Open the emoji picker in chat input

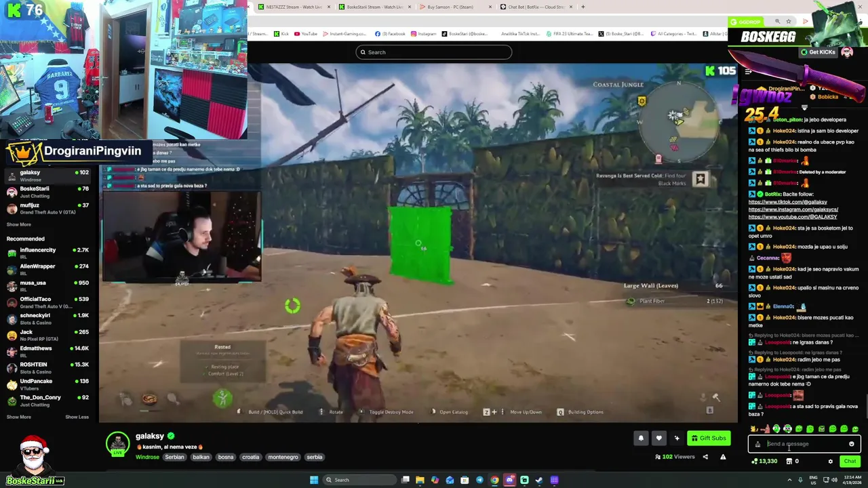[x=852, y=444]
